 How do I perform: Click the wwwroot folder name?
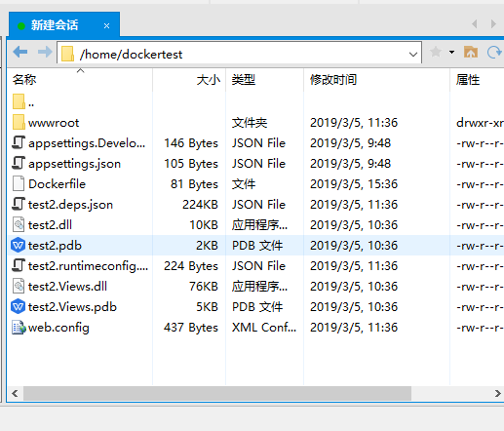(x=54, y=123)
